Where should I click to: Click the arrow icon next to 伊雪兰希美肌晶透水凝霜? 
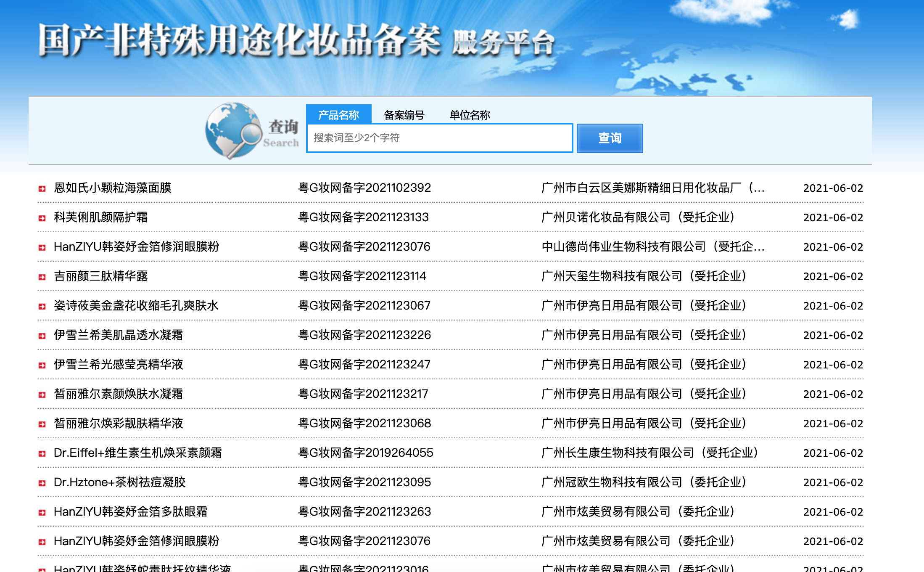pos(42,336)
